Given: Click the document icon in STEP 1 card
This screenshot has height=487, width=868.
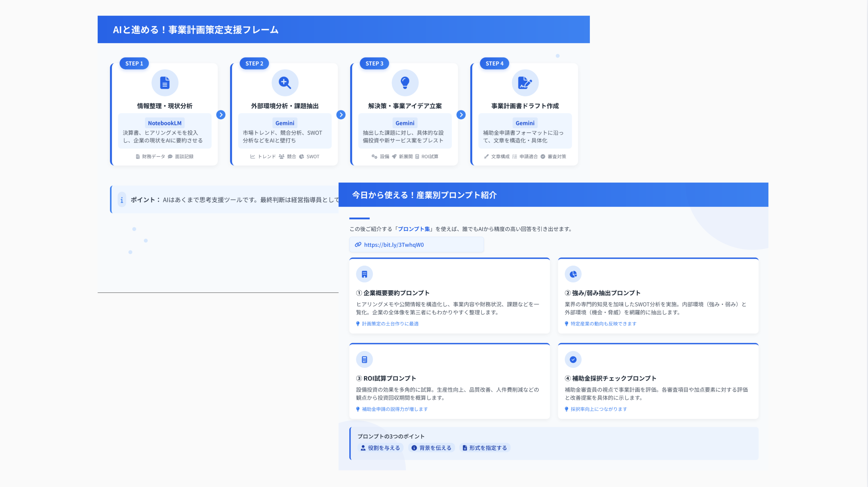Looking at the screenshot, I should coord(165,82).
